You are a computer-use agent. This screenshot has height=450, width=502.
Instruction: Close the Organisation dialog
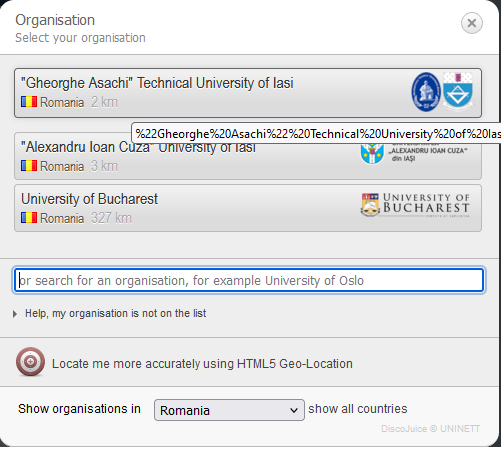click(x=471, y=23)
